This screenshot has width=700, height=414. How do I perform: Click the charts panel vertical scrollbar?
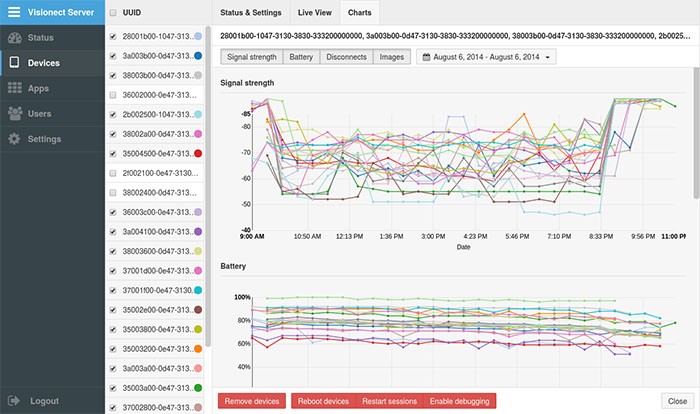[696, 133]
